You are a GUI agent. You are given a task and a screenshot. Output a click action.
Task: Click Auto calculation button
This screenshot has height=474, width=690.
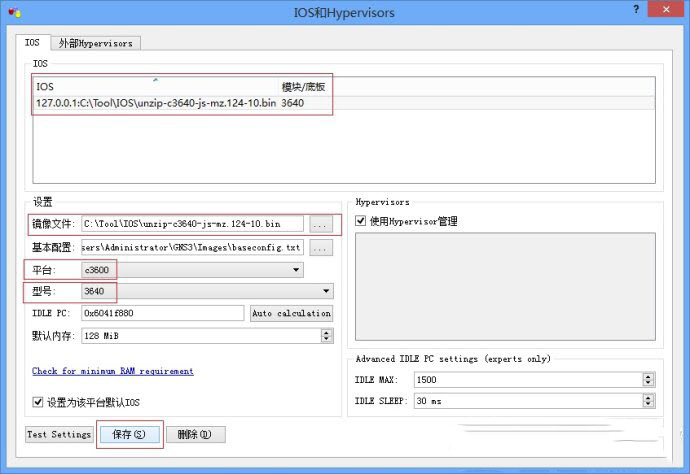click(291, 313)
